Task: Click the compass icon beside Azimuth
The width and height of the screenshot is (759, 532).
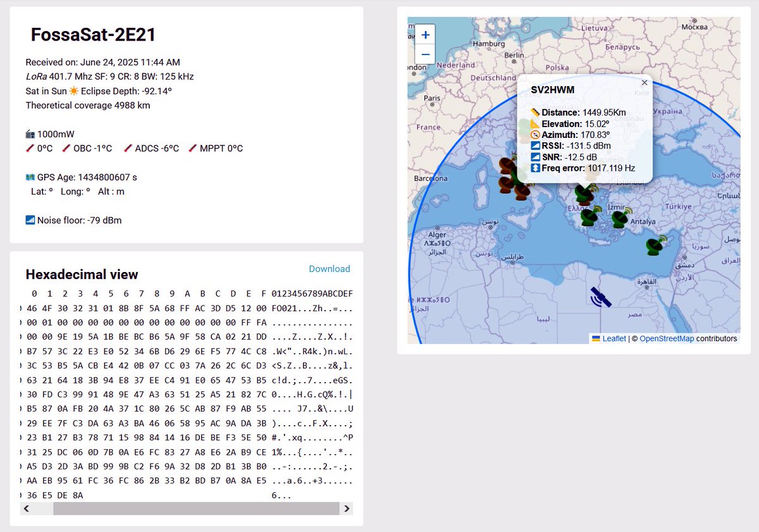Action: click(535, 135)
